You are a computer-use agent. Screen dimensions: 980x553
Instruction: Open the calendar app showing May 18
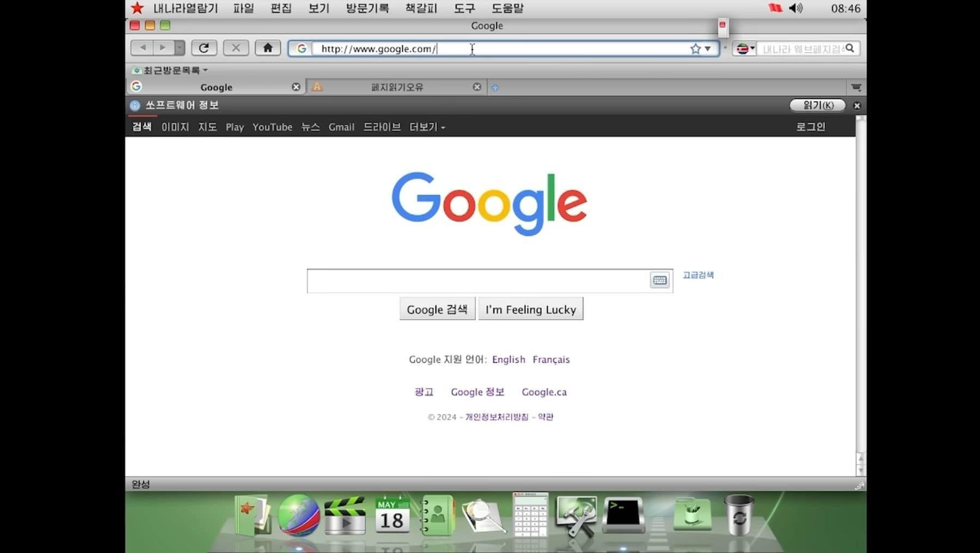(392, 515)
